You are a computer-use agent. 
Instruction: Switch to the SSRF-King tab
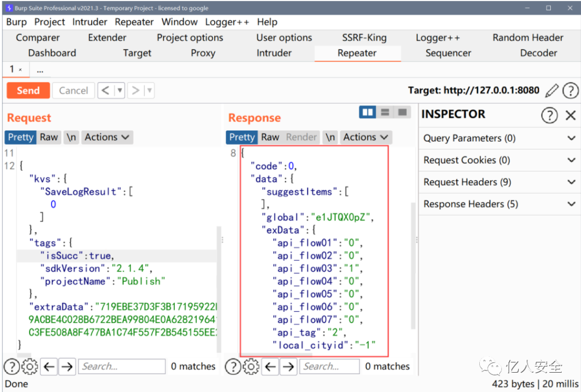pos(364,38)
